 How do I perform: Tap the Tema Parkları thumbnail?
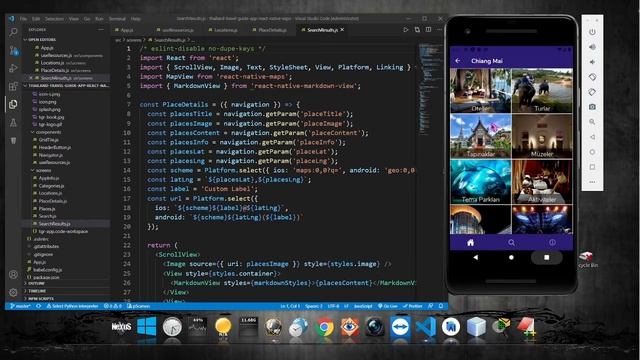[x=480, y=182]
